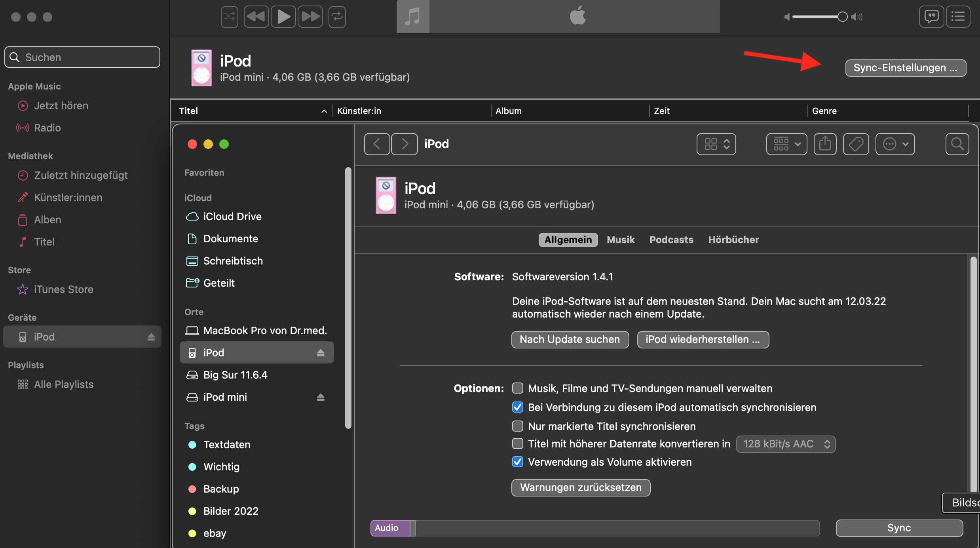This screenshot has width=980, height=548.
Task: Toggle 'Verwendung als Volume aktivieren' checkbox
Action: (518, 462)
